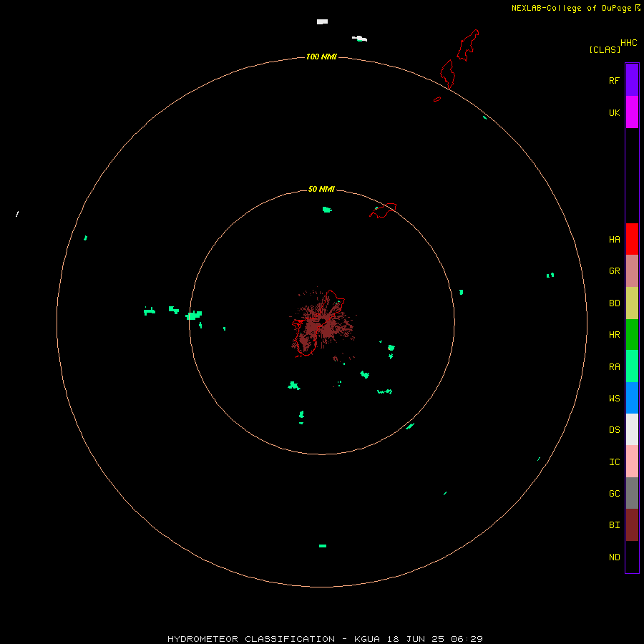Pick the RA bright-green legend swatch

632,366
